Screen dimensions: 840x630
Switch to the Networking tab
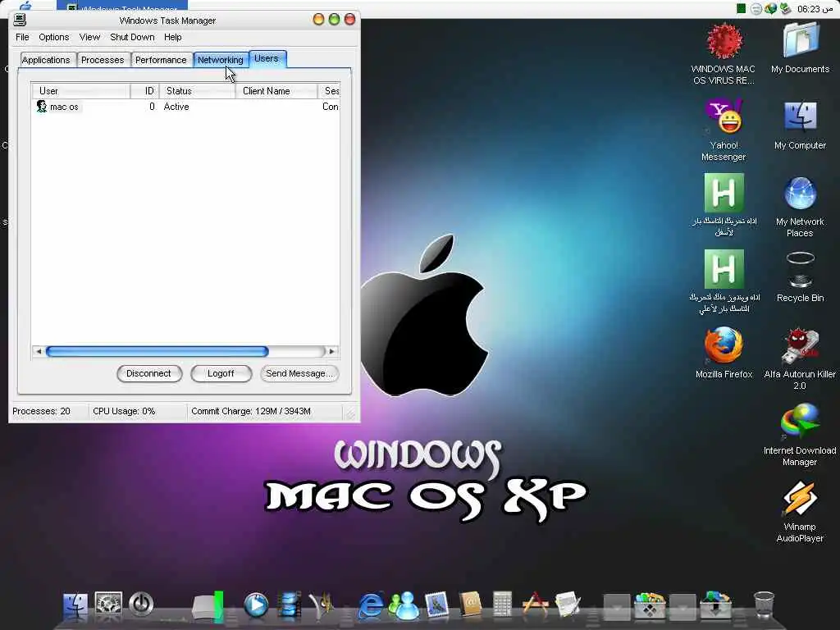tap(220, 60)
